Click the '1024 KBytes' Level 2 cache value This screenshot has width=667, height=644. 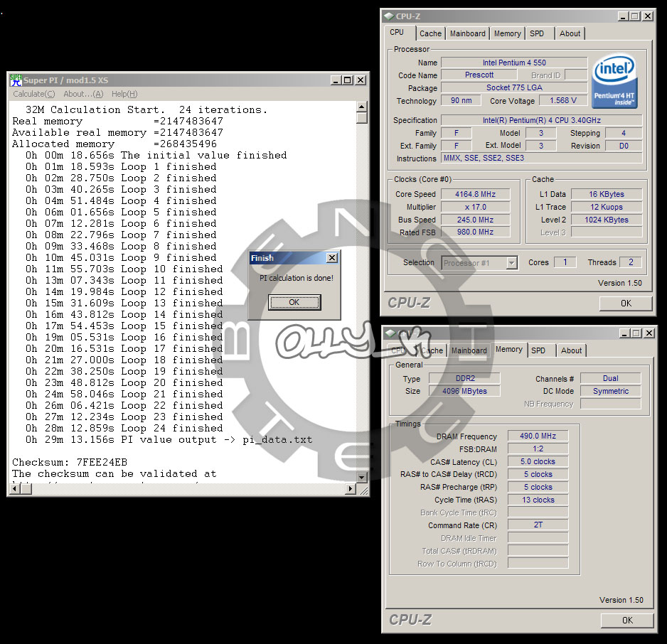pos(606,220)
